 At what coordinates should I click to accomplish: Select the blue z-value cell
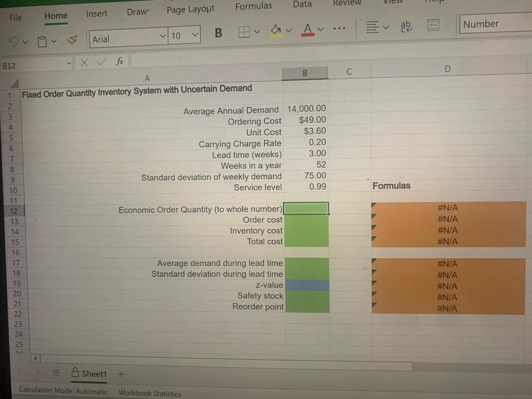[307, 285]
